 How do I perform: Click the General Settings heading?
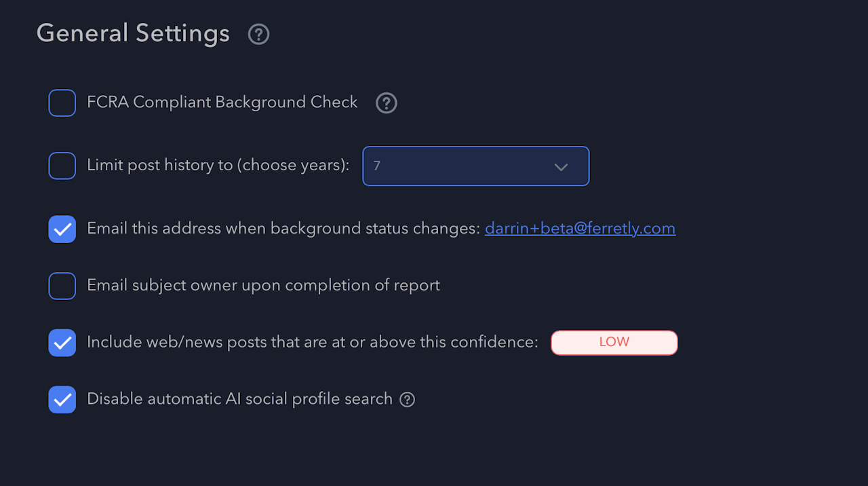133,33
